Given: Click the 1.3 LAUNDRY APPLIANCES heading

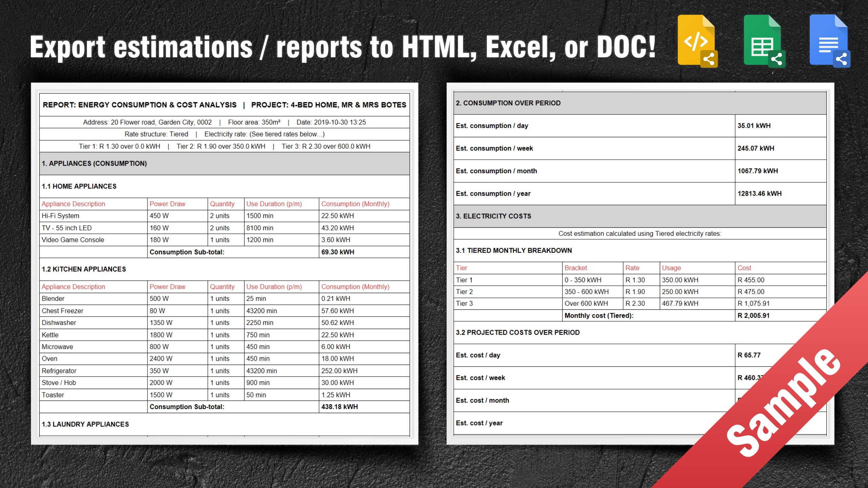Looking at the screenshot, I should [85, 424].
